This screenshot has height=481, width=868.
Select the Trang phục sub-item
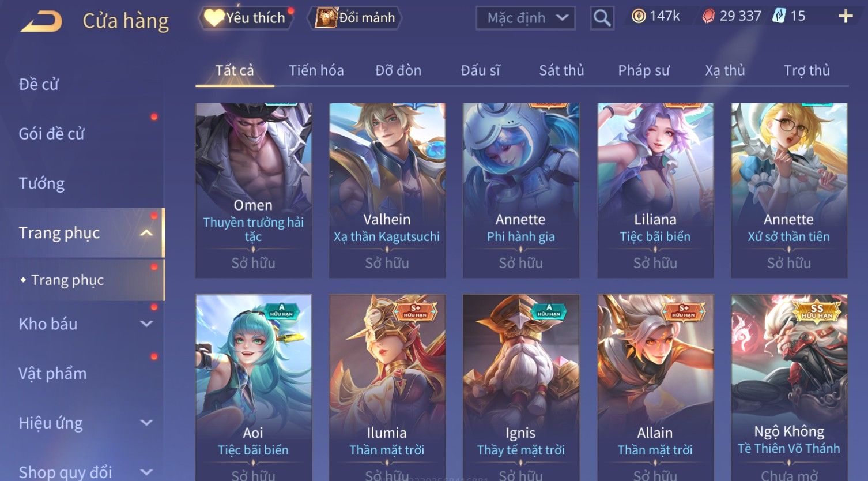pos(67,280)
